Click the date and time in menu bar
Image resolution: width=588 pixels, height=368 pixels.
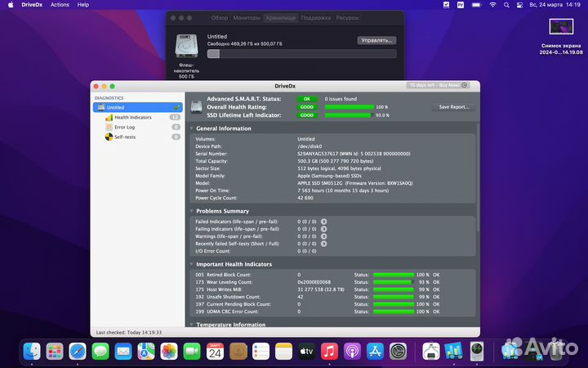click(x=555, y=5)
